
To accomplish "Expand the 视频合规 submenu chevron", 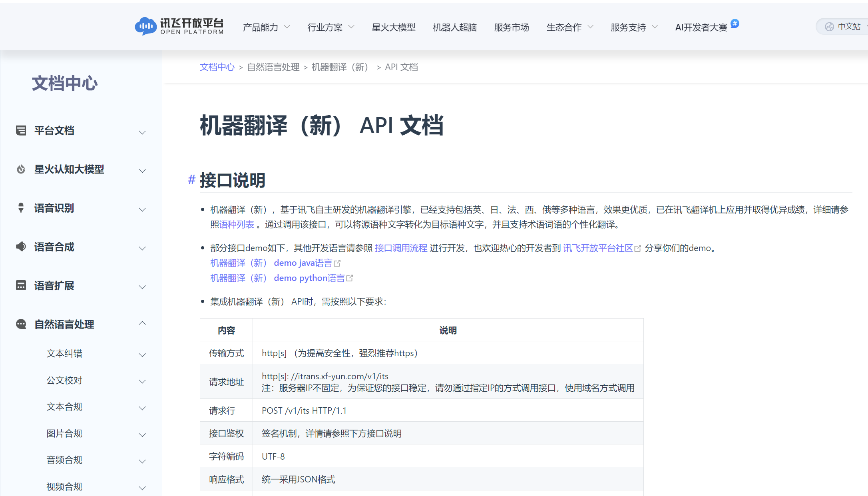I will pyautogui.click(x=142, y=488).
